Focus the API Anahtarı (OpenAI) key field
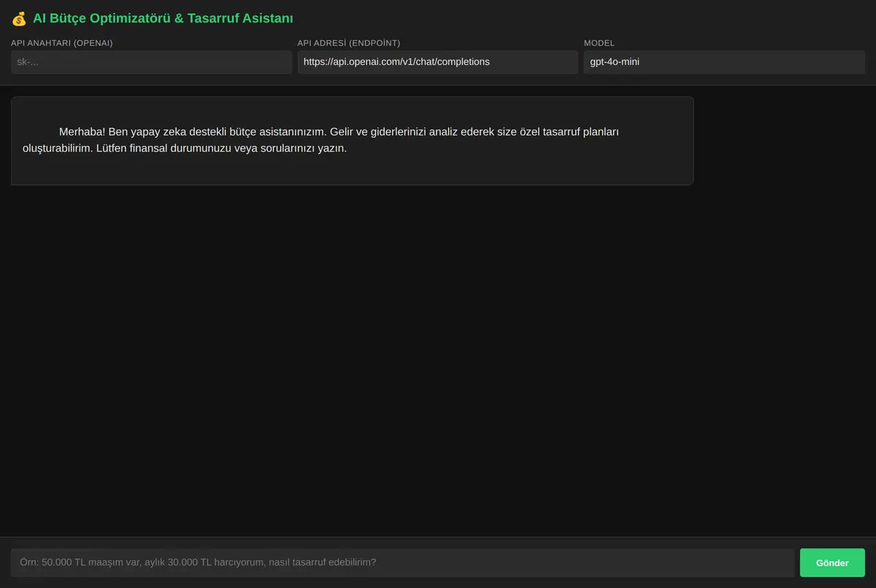Viewport: 876px width, 588px height. [151, 62]
